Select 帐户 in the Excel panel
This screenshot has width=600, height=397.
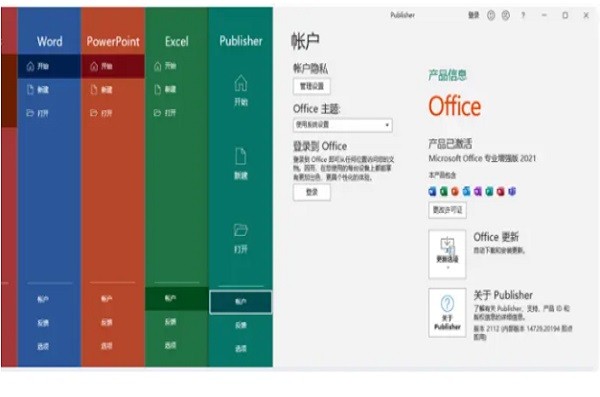click(176, 298)
